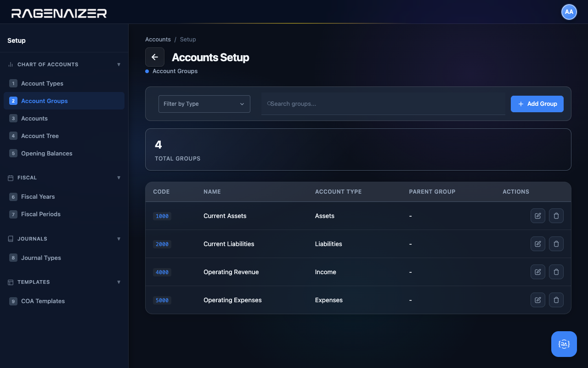The image size is (588, 368).
Task: Click the Total Groups count card
Action: 358,149
